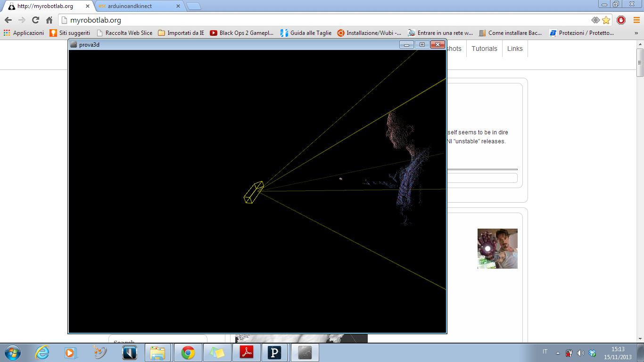Reload the myrobotlab.org page
This screenshot has width=644, height=362.
(35, 20)
